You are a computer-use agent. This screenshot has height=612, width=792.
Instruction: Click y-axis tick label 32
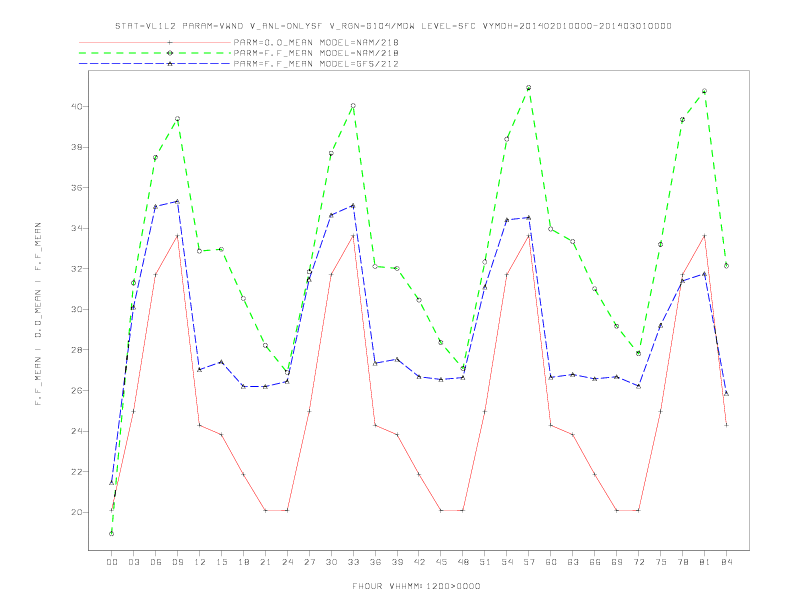point(77,269)
